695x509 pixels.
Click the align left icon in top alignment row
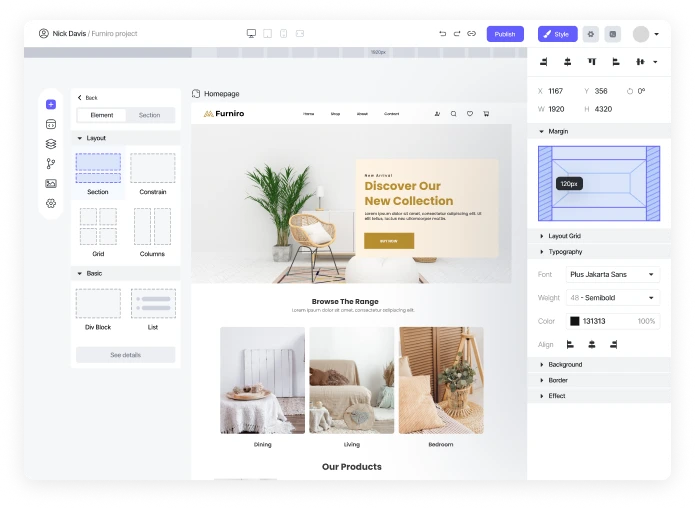pos(616,62)
